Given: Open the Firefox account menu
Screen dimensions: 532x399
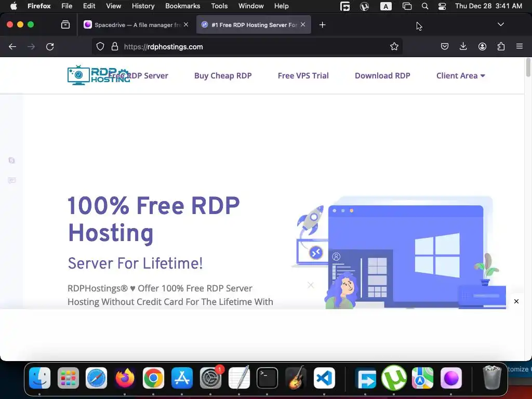Looking at the screenshot, I should pyautogui.click(x=482, y=46).
